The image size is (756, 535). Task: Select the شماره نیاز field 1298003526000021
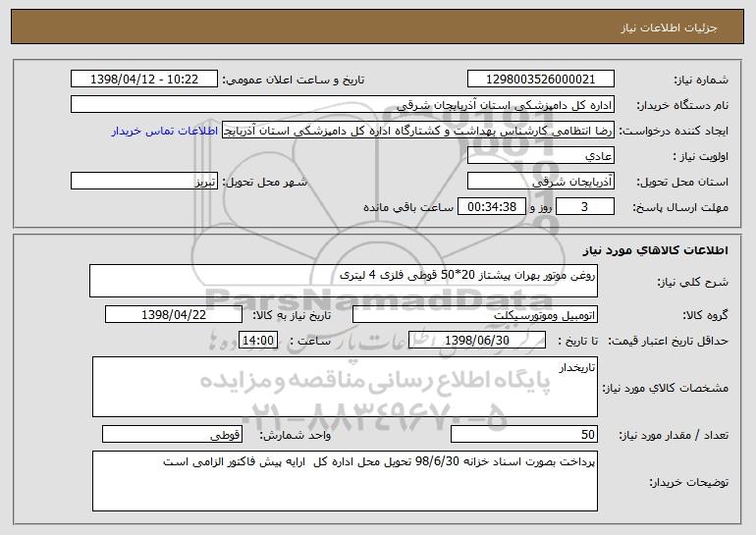click(x=540, y=80)
